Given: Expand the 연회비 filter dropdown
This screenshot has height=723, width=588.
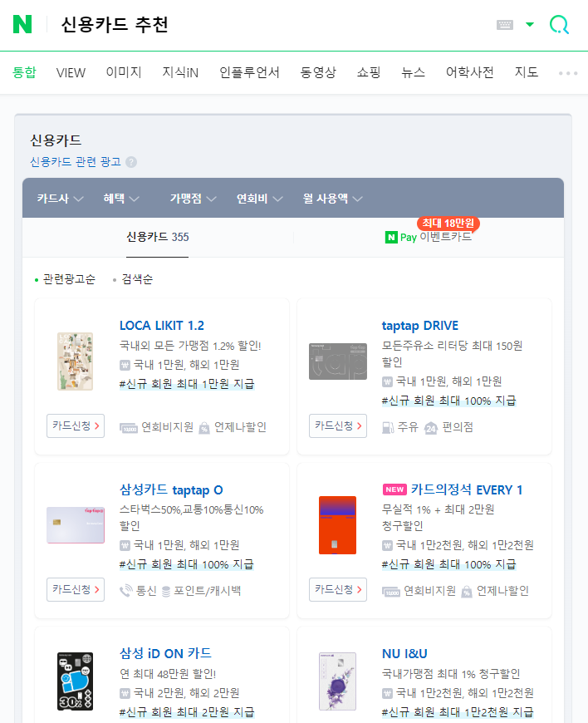Looking at the screenshot, I should pos(259,199).
